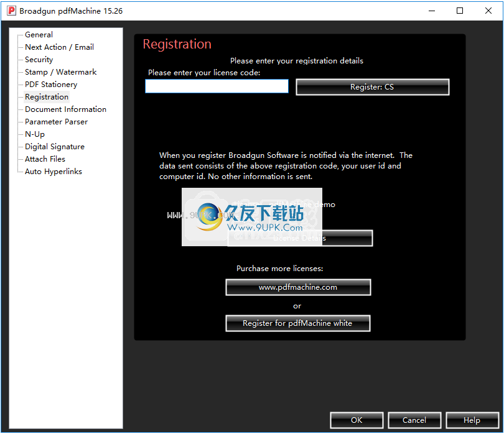Cancel the options dialog
This screenshot has width=504, height=434.
(x=414, y=420)
